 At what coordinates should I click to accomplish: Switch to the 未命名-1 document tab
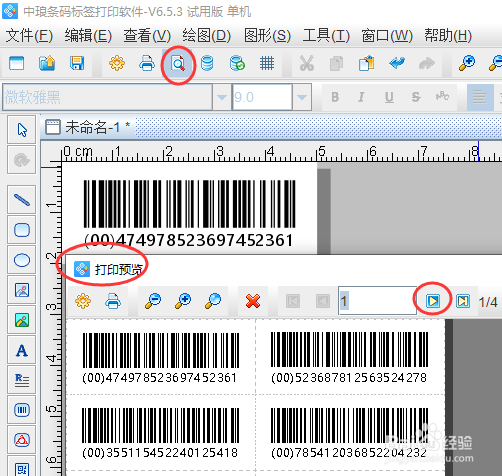coord(88,127)
